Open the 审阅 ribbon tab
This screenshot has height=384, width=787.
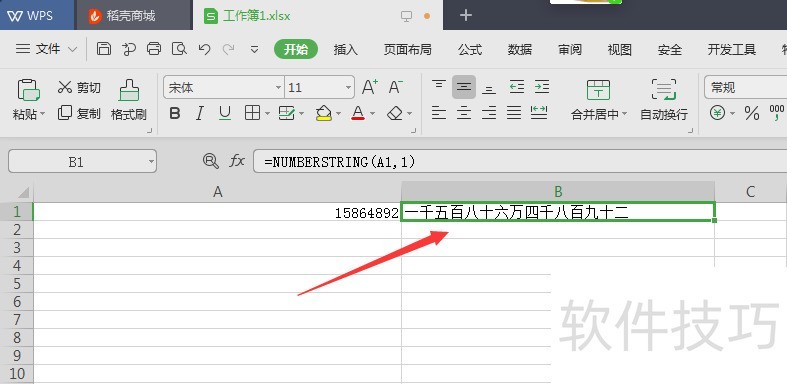570,49
